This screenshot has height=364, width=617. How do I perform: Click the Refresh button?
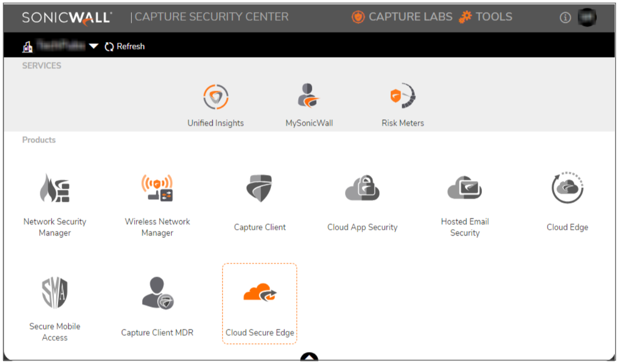point(125,46)
